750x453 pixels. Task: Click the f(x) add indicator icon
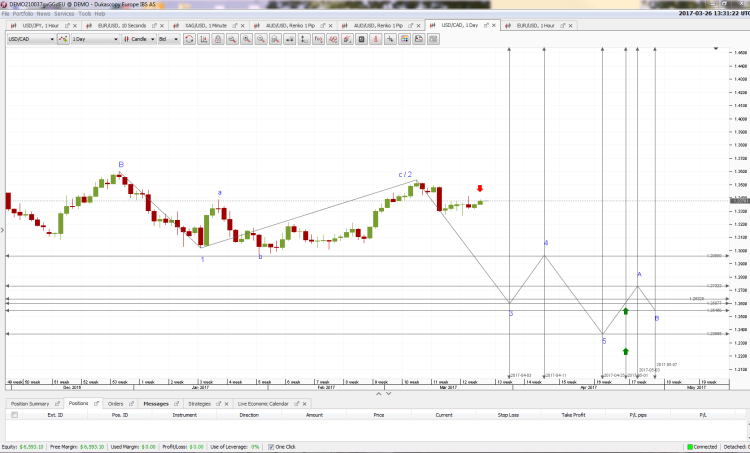(319, 39)
